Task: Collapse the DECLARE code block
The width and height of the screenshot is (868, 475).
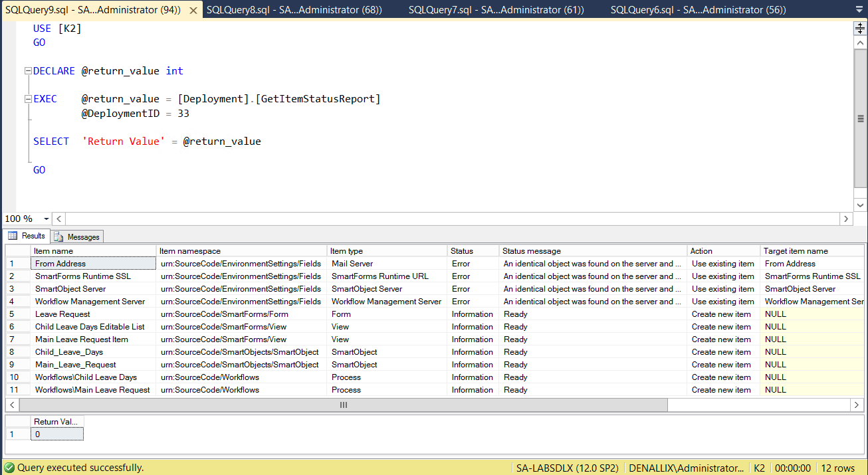Action: click(27, 71)
